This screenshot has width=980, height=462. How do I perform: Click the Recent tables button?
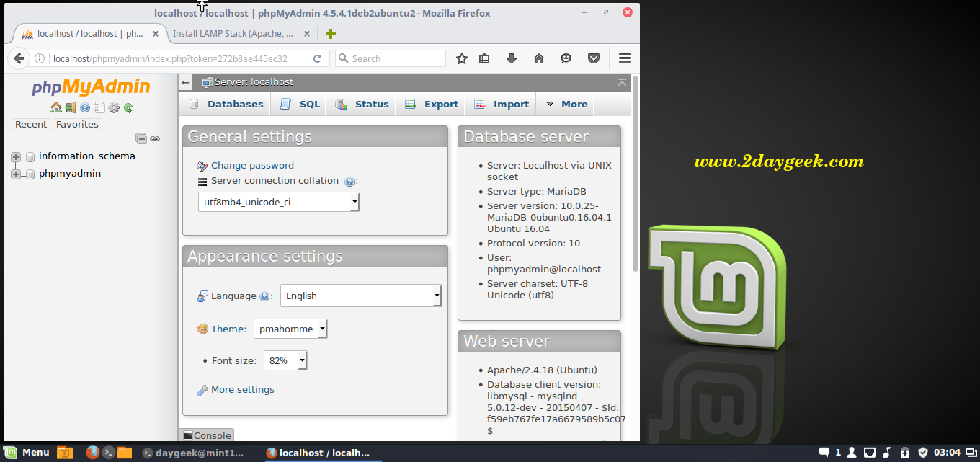[31, 125]
